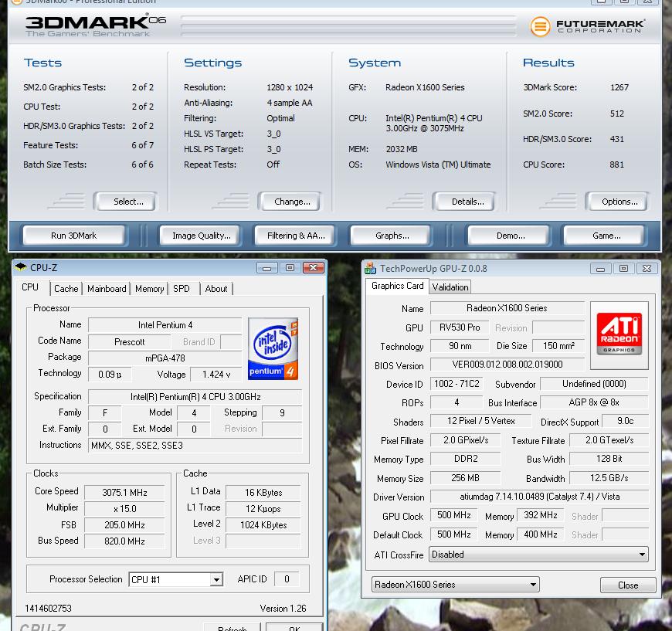Click the Anti-Aliasing value 4 sample AA
Screen dimensions: 672x631
(290, 103)
